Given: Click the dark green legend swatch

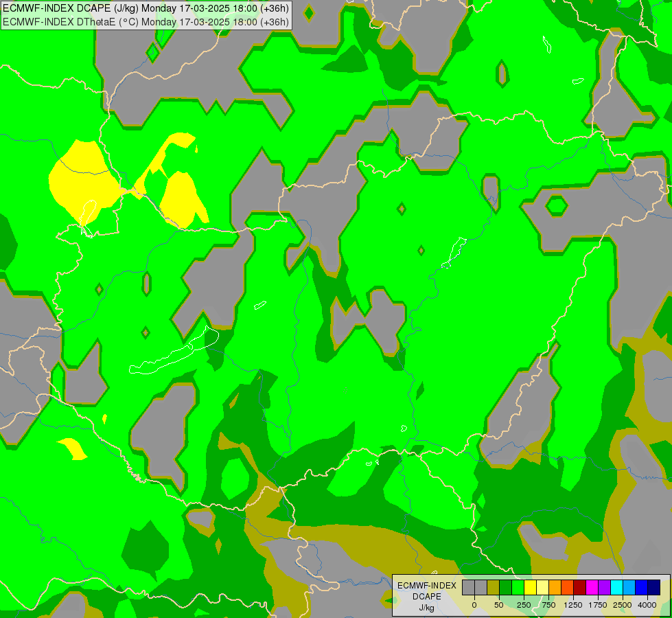Looking at the screenshot, I should coord(506,587).
